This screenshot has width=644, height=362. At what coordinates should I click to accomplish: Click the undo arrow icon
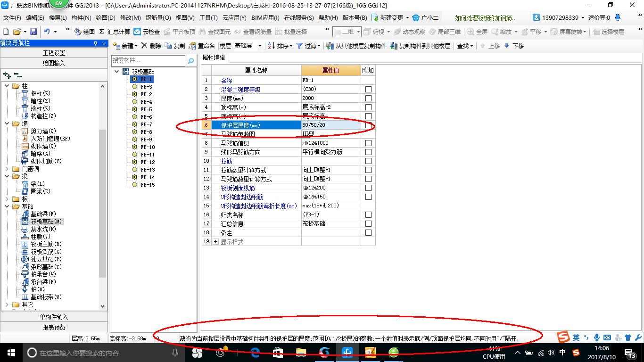[47, 32]
